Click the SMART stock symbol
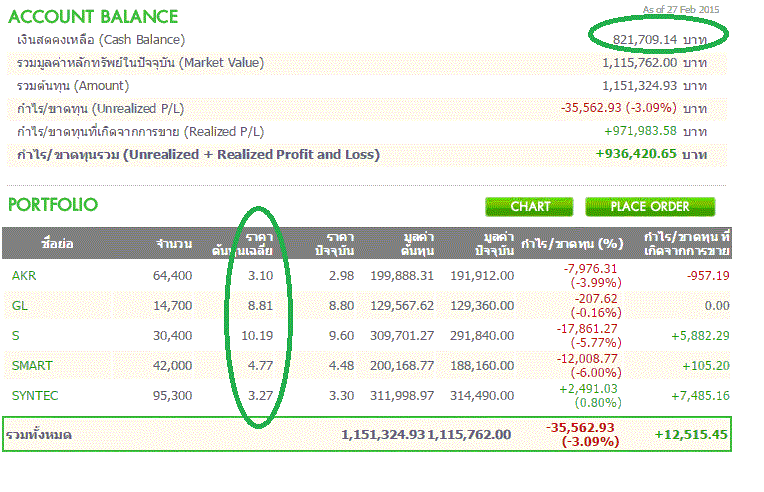Viewport: 764px width, 492px height. [32, 366]
